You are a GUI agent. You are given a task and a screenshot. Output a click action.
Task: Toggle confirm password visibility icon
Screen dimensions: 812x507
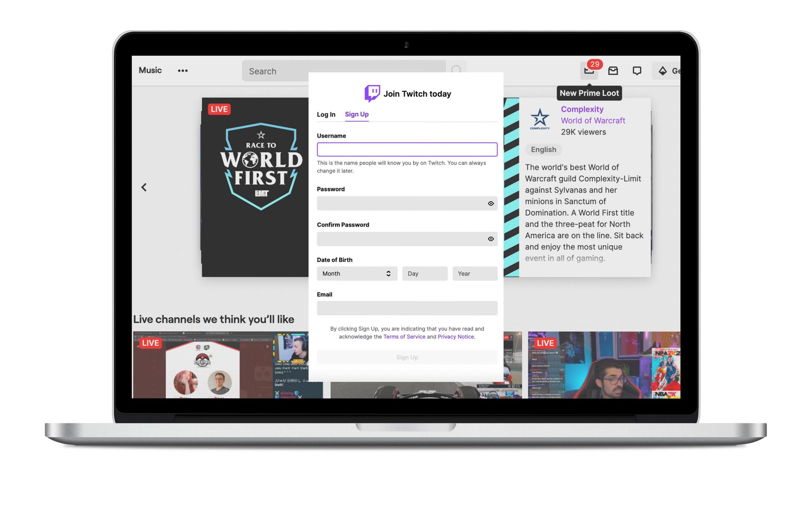click(490, 239)
